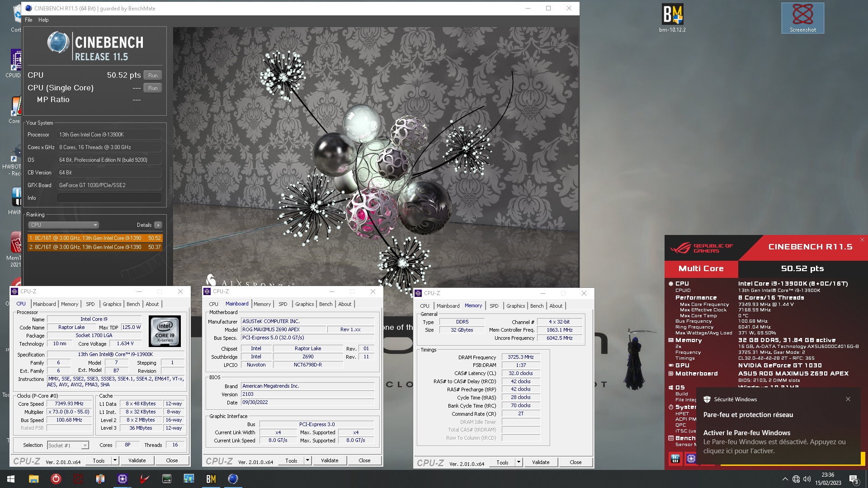Dismiss the Sécurité Windows notification
This screenshot has width=868, height=488.
click(848, 399)
